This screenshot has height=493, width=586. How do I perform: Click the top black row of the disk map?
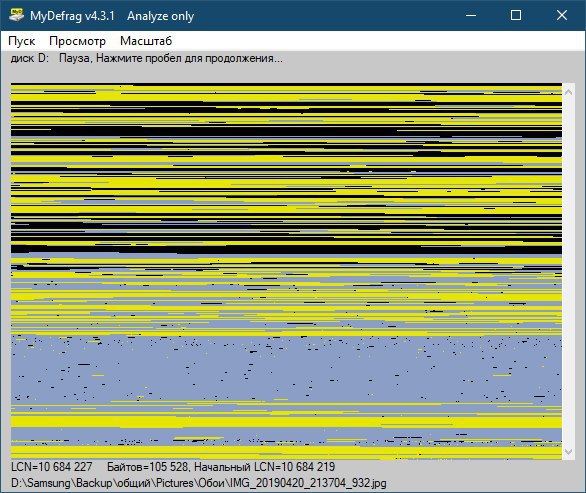286,84
